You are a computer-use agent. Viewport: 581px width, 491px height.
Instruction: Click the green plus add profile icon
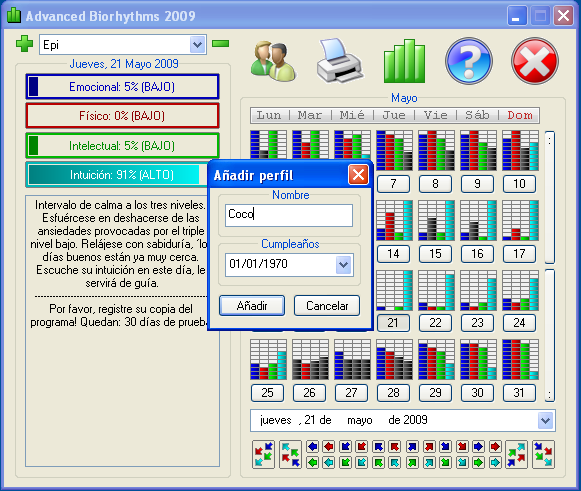[x=24, y=44]
